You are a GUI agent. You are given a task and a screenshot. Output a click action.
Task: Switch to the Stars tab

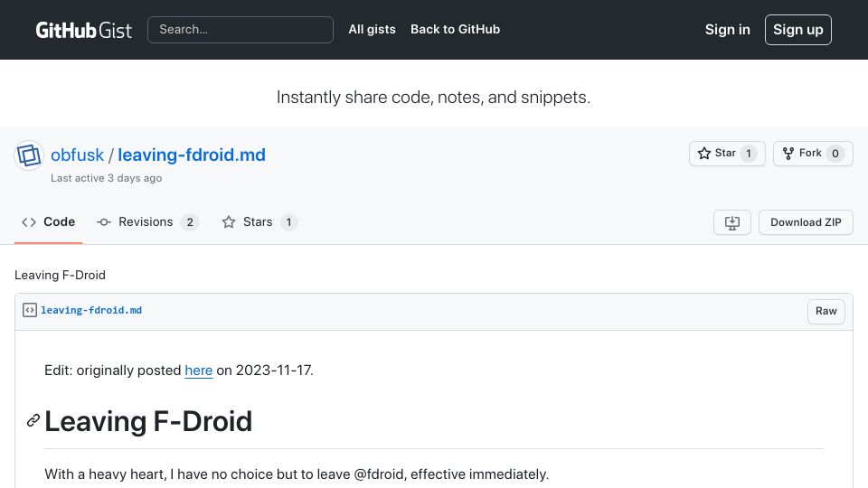259,222
